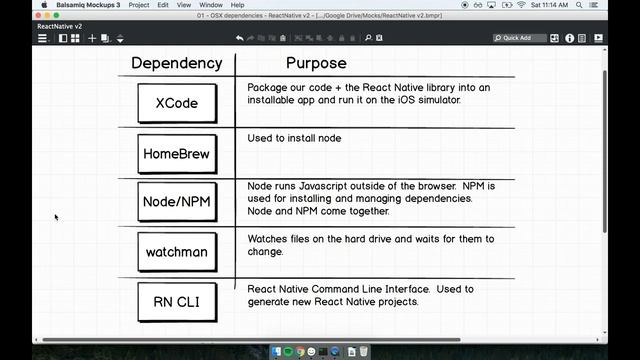Viewport: 640px width, 360px height.
Task: Click the "Package our code" description text
Action: pos(369,93)
